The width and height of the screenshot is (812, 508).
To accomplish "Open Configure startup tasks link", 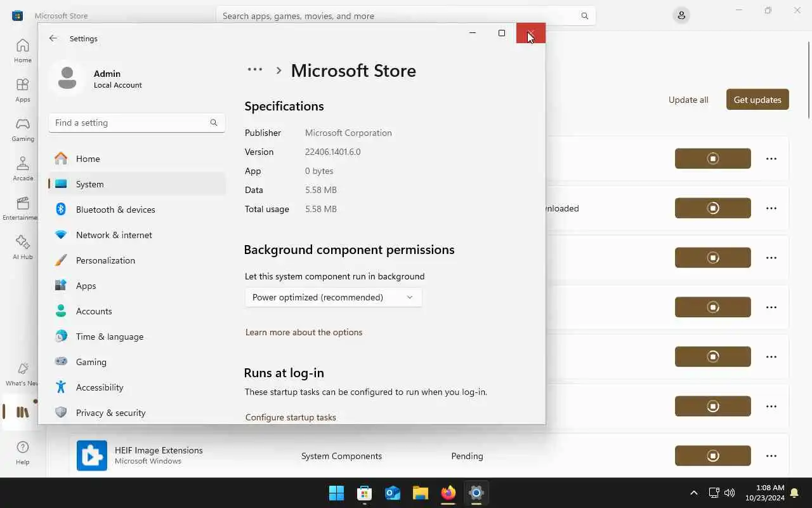I will coord(291,417).
